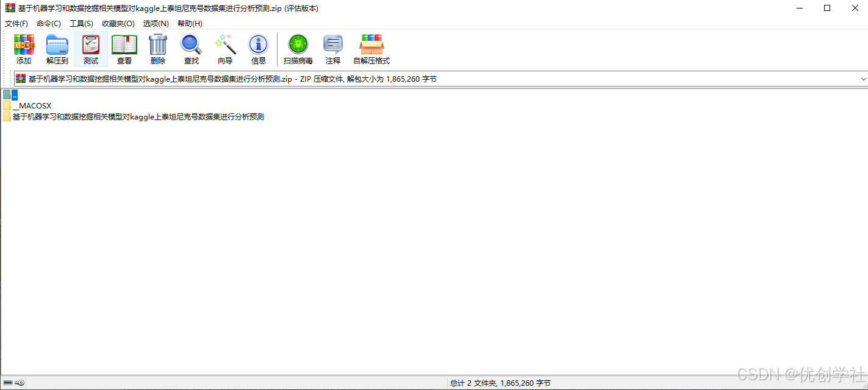Click the WinRAR icon in the title bar
This screenshot has height=390, width=868.
pos(10,8)
